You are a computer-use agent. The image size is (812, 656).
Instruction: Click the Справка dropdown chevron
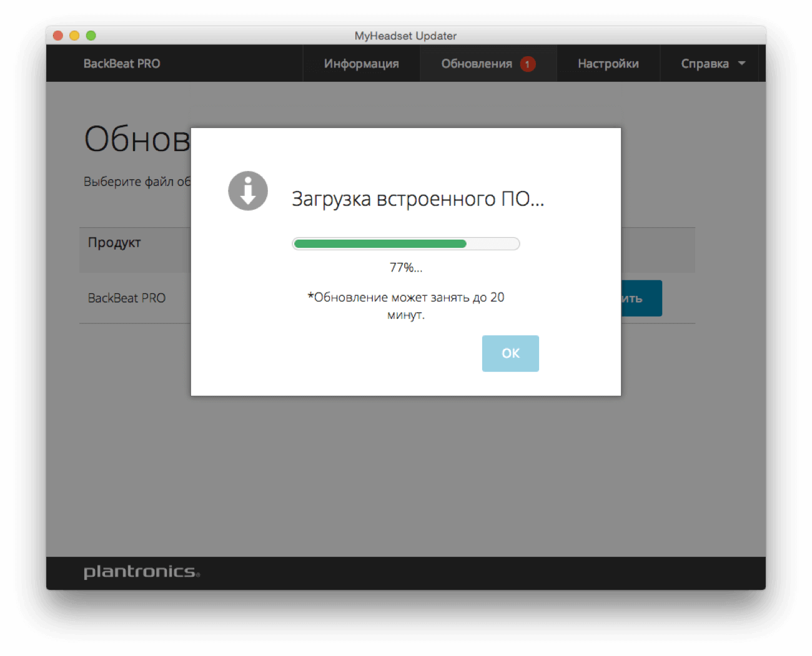[x=742, y=63]
